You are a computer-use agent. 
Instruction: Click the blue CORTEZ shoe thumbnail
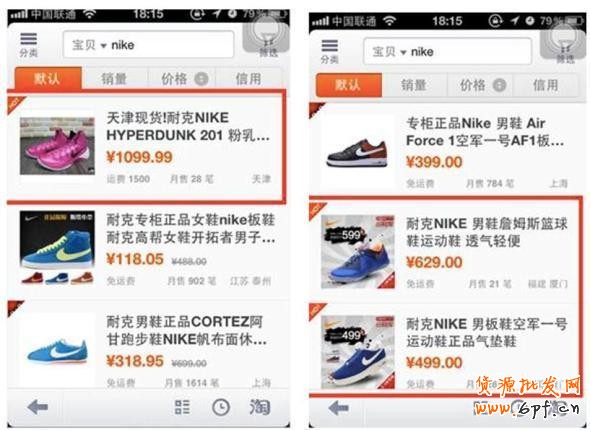coord(57,352)
